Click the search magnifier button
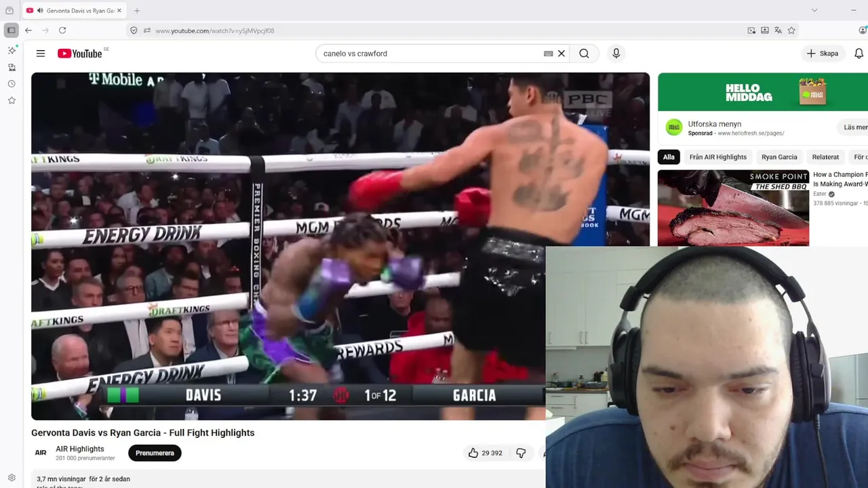868x488 pixels. coord(584,54)
